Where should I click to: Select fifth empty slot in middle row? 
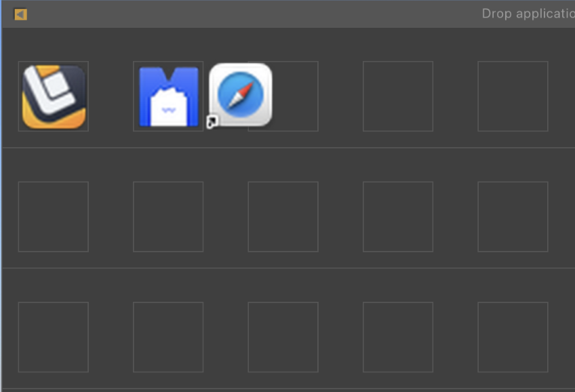tap(513, 217)
